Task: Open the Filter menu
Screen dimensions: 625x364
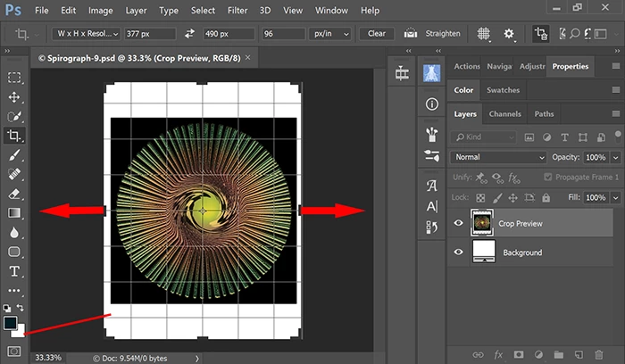Action: coord(237,11)
